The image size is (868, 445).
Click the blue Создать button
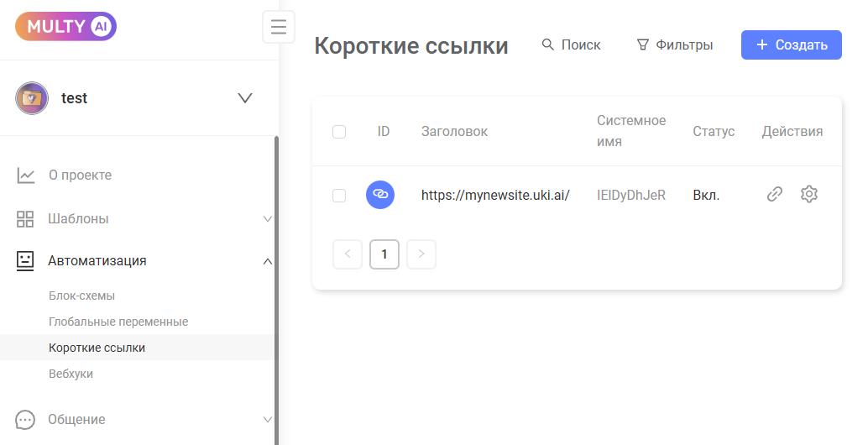[792, 44]
